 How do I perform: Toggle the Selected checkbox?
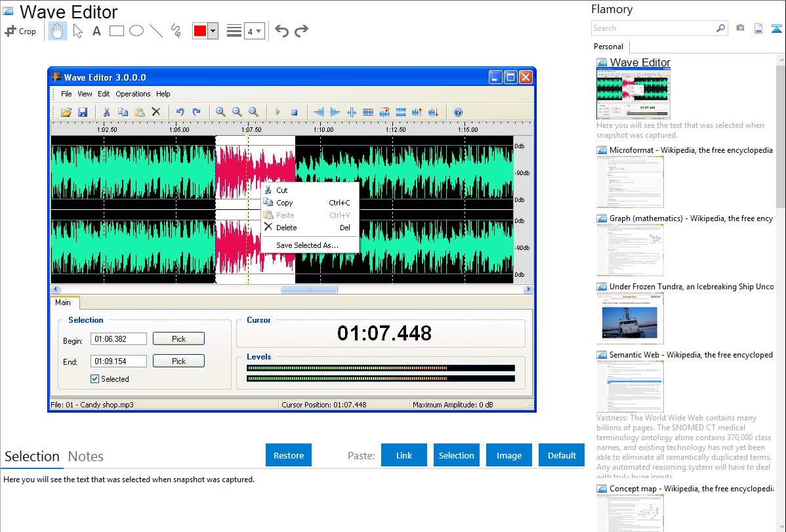(x=95, y=379)
